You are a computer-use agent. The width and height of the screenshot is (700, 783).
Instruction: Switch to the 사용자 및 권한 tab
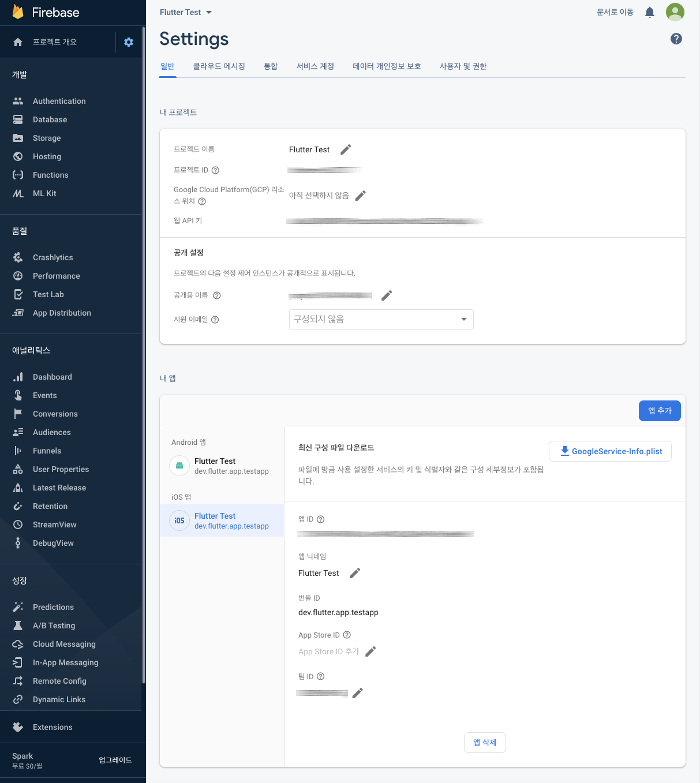pyautogui.click(x=463, y=66)
